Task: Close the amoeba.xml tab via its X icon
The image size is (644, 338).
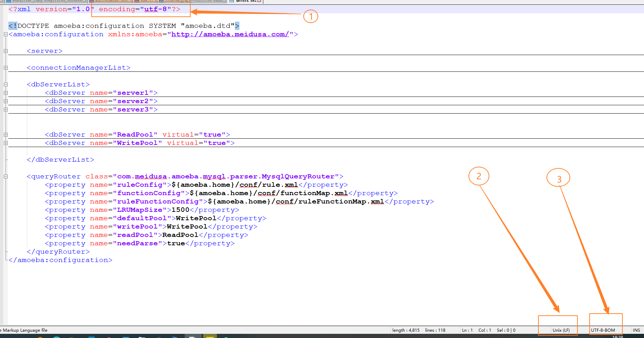Action: 259,1
